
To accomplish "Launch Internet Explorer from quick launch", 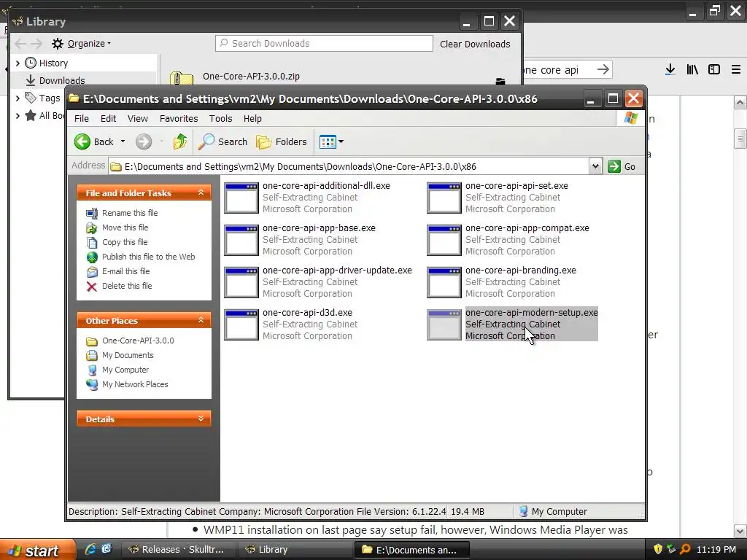I will (x=90, y=549).
